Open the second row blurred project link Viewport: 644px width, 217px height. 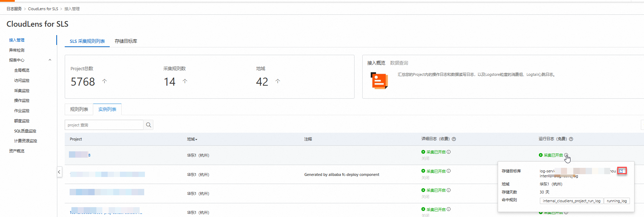[x=107, y=175]
